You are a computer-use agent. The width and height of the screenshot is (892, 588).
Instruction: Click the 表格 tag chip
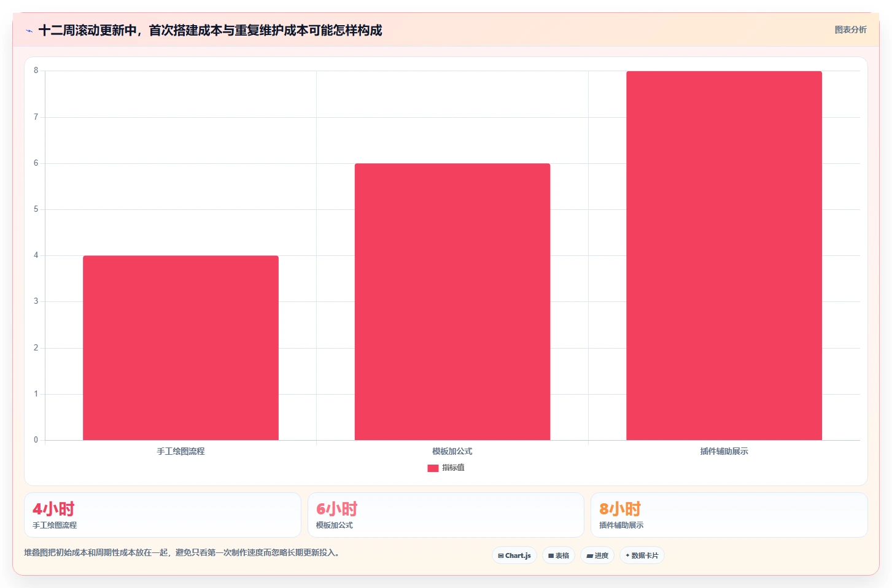point(559,555)
